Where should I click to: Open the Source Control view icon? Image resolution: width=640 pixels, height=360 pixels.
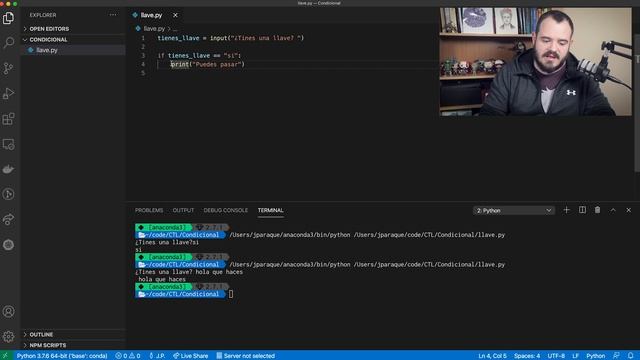8,68
